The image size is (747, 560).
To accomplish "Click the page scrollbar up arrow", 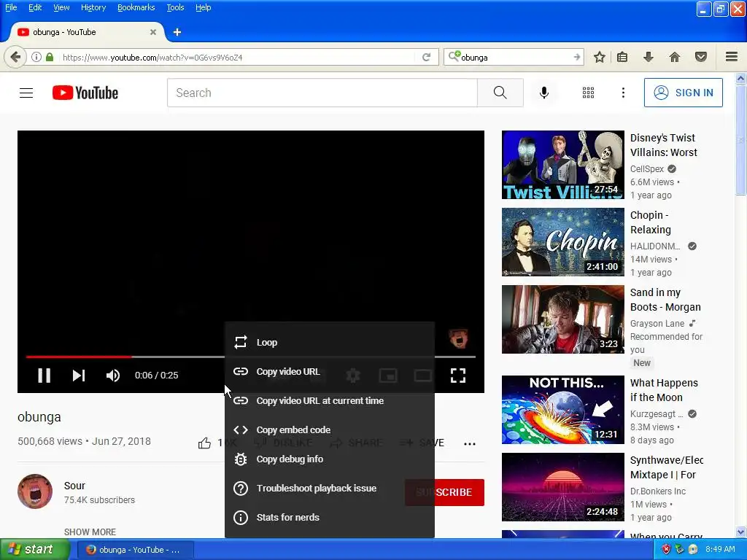I will (x=740, y=79).
